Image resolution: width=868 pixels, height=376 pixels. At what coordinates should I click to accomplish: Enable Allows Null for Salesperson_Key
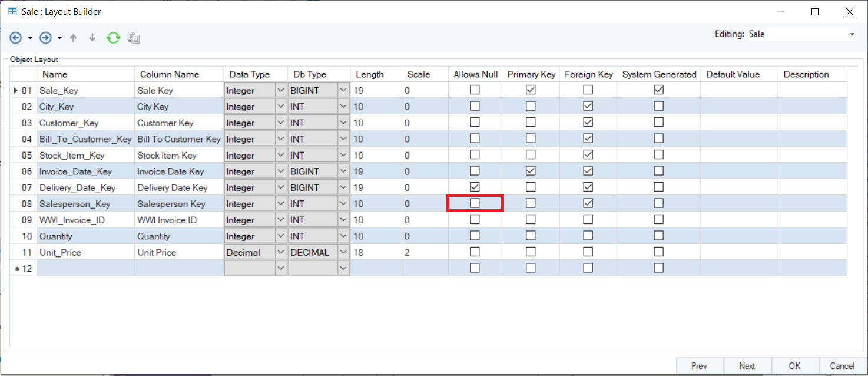pos(475,203)
